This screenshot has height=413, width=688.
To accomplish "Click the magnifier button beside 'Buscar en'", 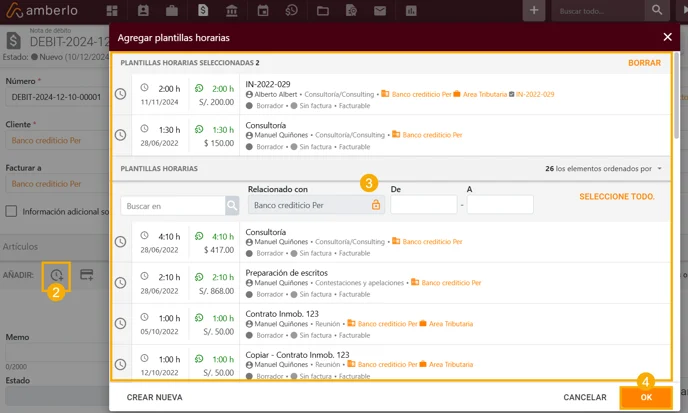I will tap(232, 205).
